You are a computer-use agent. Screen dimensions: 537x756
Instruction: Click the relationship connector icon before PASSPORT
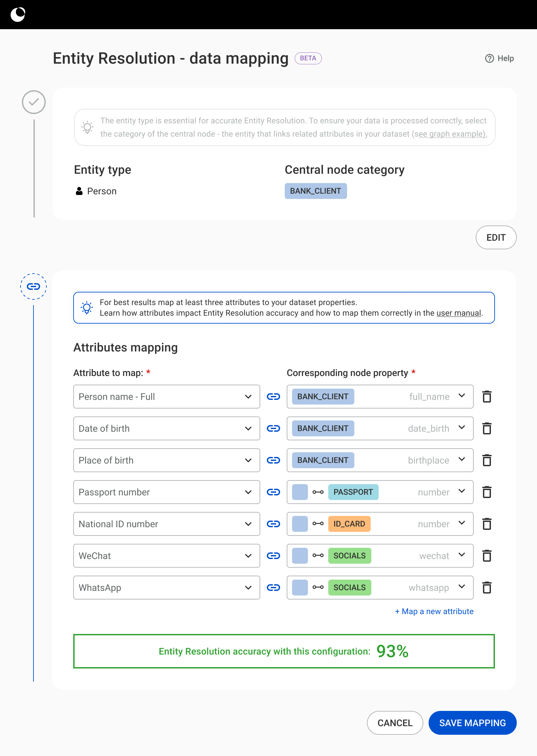(318, 492)
